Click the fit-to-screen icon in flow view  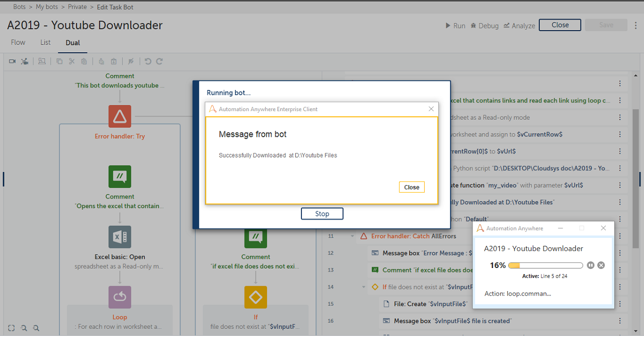point(12,328)
